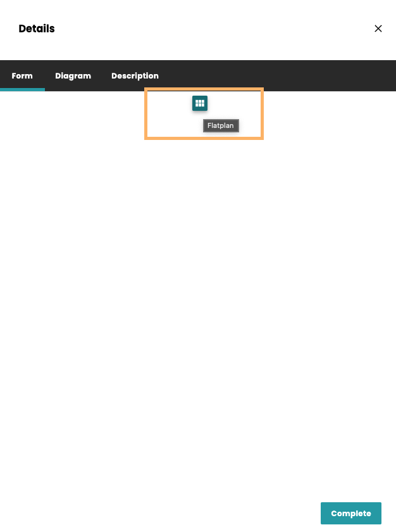
Task: Launch Flatplan from the form
Action: coord(200,103)
